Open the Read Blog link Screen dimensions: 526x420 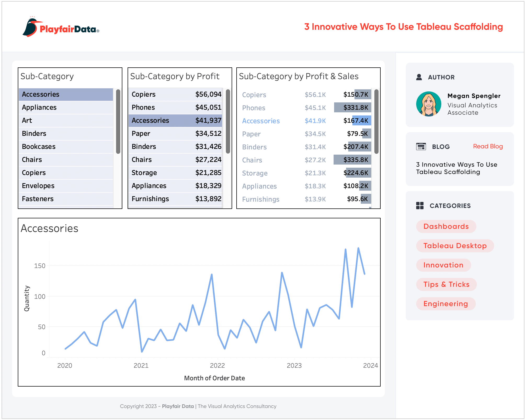(x=488, y=146)
